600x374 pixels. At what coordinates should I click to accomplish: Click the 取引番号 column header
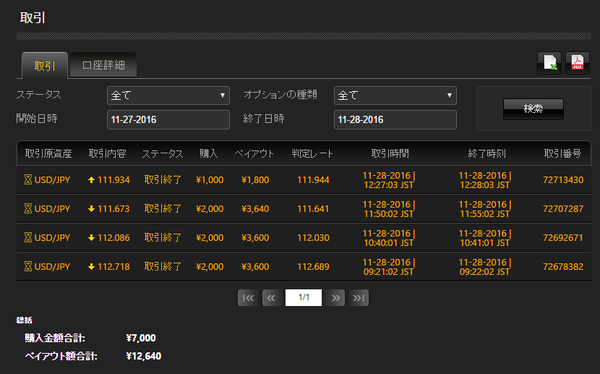[x=562, y=154]
